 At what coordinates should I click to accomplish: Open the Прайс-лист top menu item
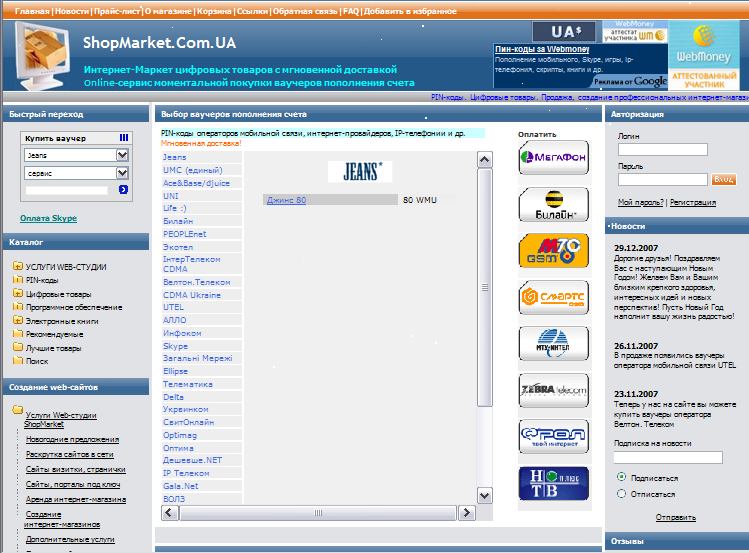[x=116, y=8]
